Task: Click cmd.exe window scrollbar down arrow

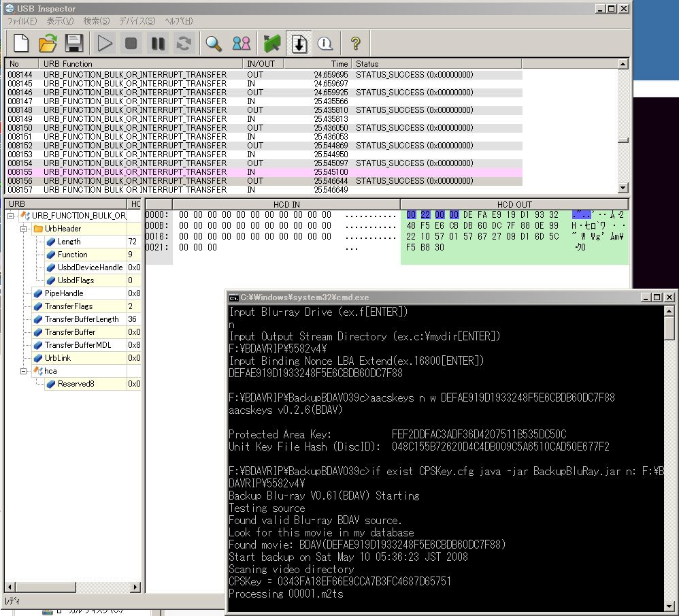Action: pos(669,606)
